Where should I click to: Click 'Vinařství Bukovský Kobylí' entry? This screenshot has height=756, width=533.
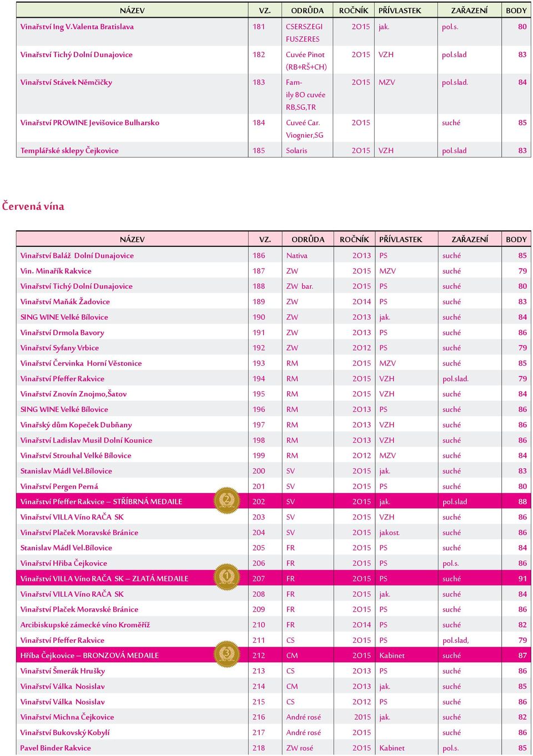pos(65,733)
